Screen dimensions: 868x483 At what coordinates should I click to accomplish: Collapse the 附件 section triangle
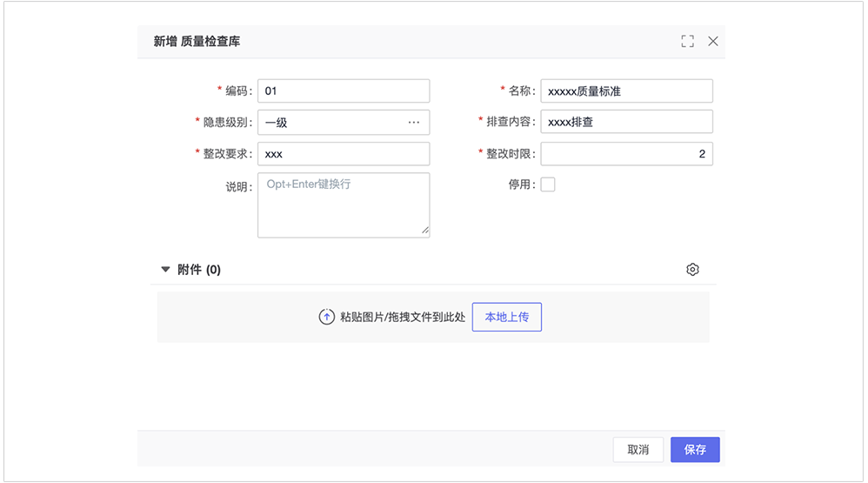165,270
